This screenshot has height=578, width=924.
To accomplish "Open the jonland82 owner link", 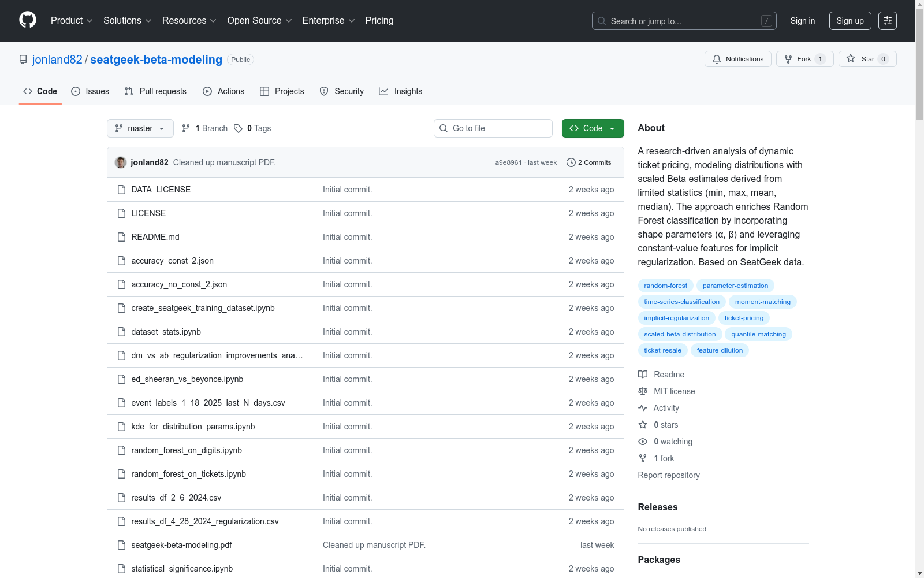I will click(57, 60).
